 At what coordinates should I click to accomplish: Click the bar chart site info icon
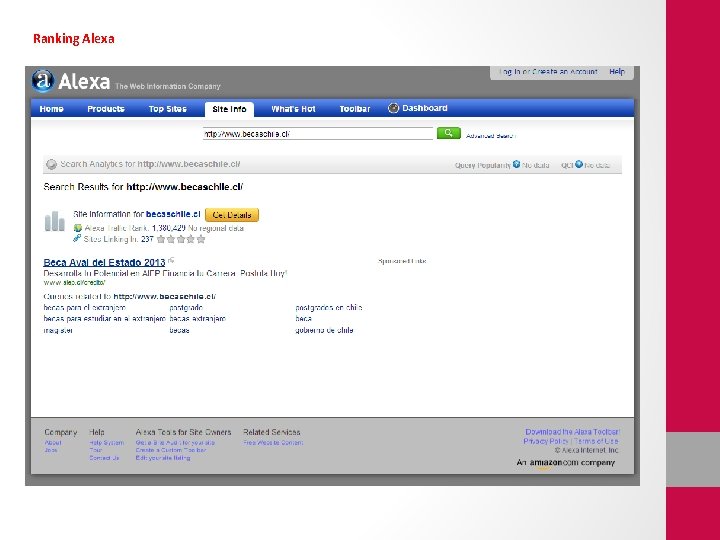tap(55, 221)
